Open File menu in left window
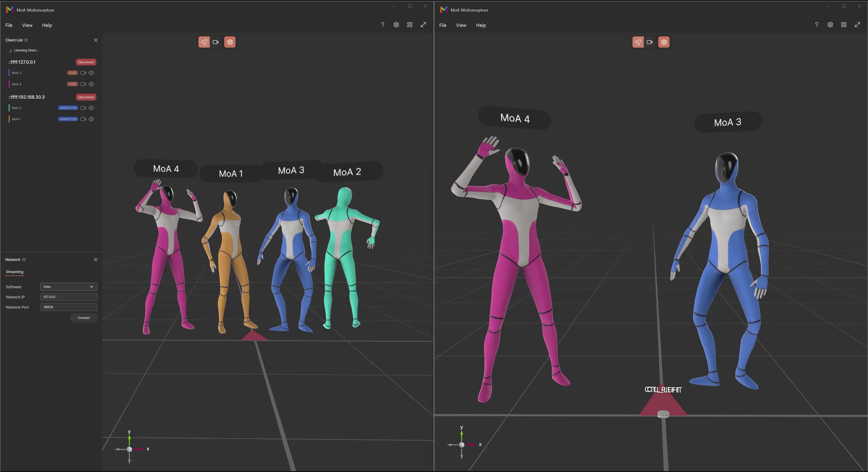Screen dimensions: 868x472 9,25
